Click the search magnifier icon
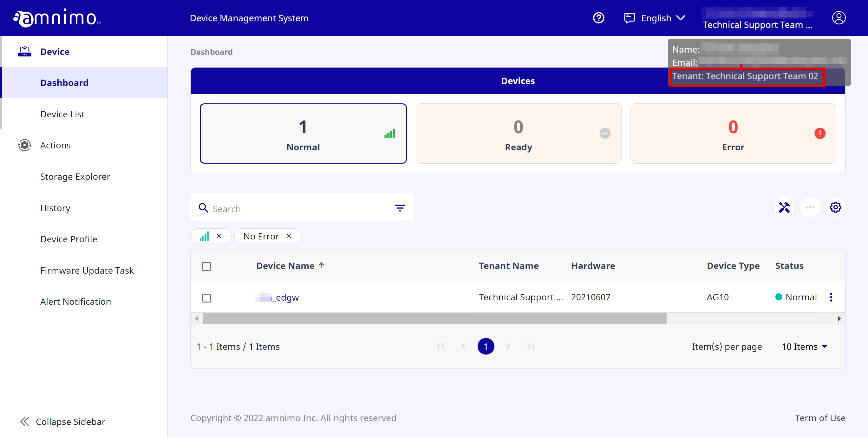The width and height of the screenshot is (868, 437). click(204, 208)
